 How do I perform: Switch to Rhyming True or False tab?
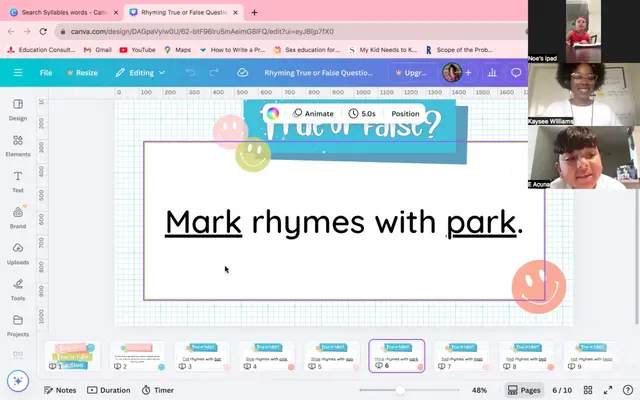point(184,13)
